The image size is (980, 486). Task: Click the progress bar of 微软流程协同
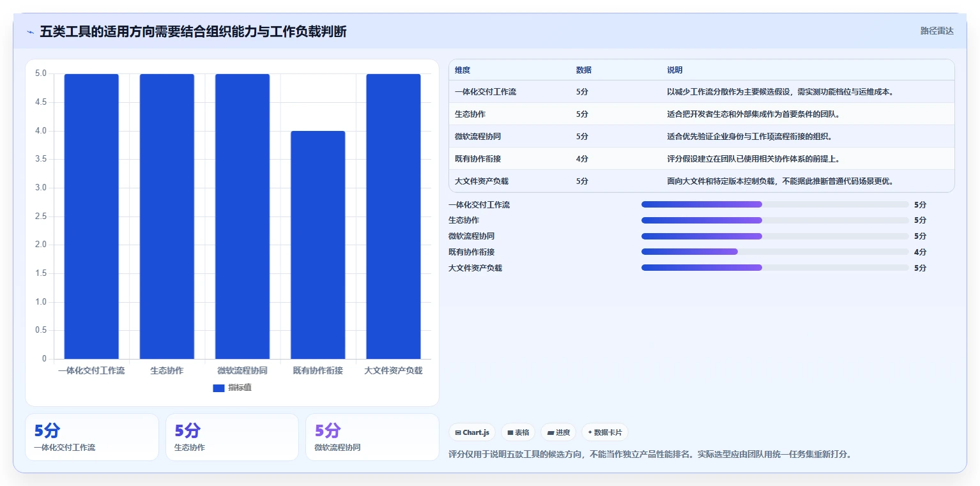[775, 236]
